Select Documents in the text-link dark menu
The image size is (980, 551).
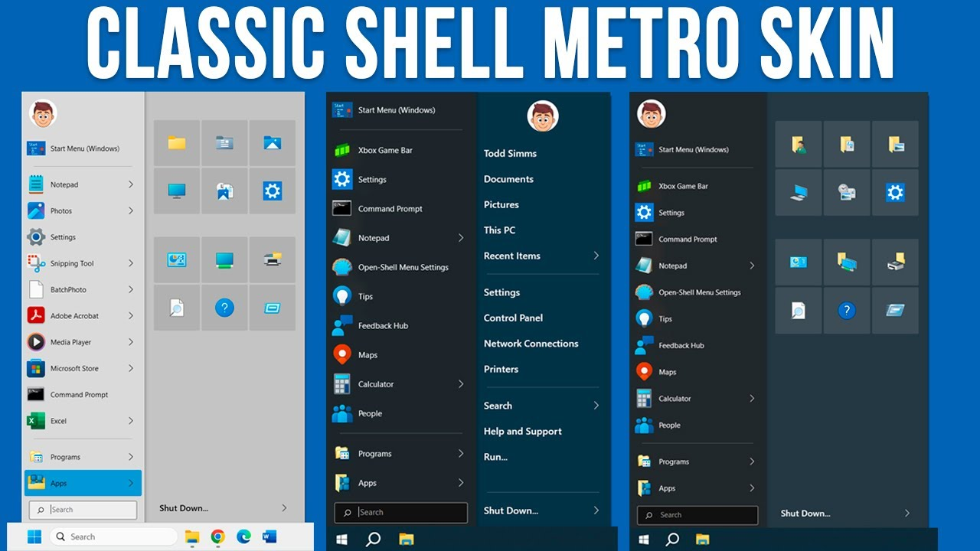[x=508, y=179]
